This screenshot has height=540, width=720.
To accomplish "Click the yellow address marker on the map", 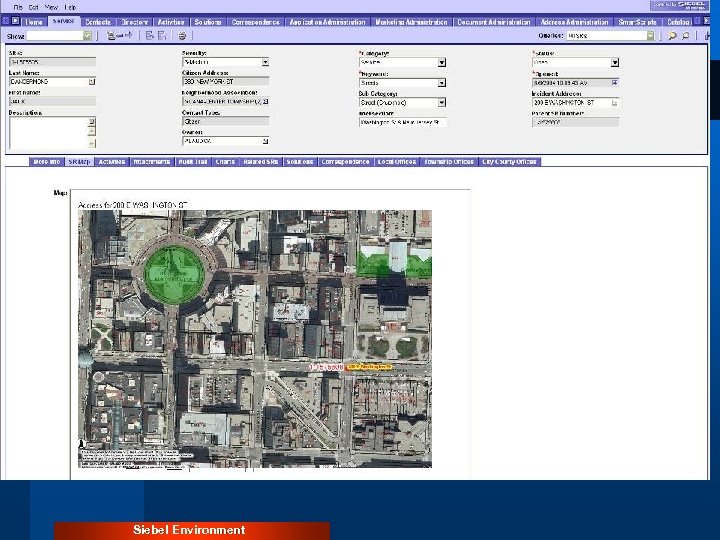I will click(370, 367).
